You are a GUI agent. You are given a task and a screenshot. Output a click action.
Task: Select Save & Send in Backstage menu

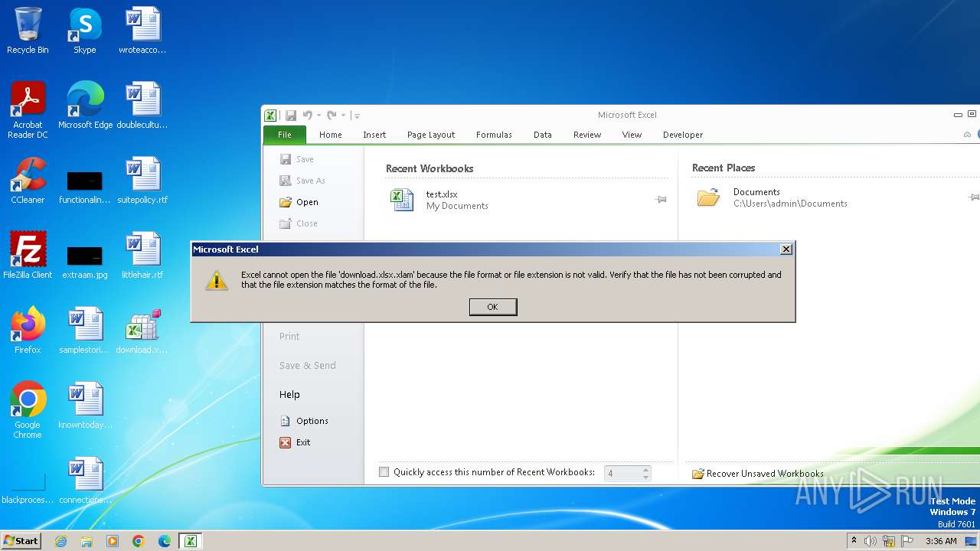click(x=307, y=365)
